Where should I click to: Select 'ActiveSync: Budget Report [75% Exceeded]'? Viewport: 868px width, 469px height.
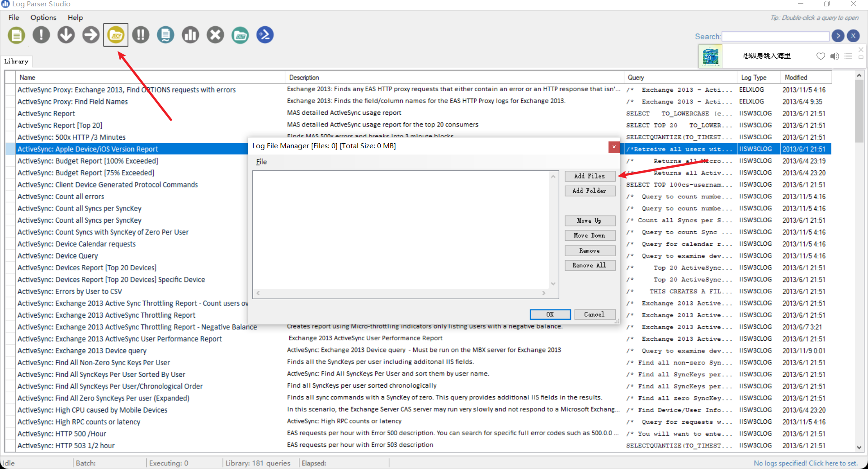click(86, 173)
